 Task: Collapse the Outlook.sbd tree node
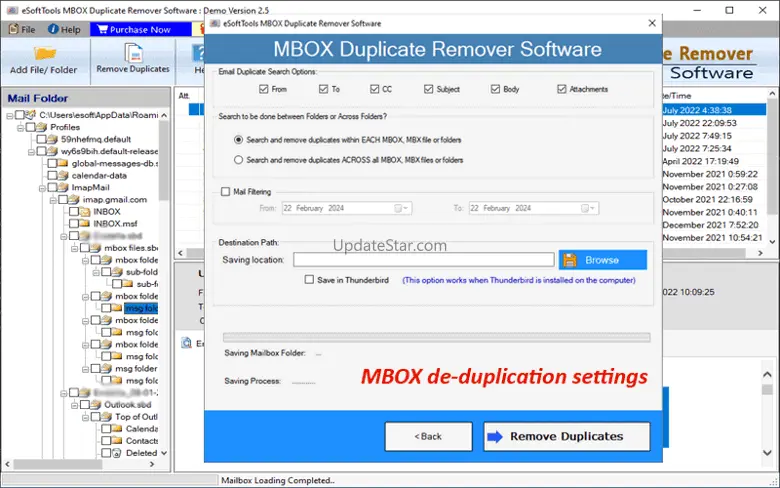tap(75, 405)
